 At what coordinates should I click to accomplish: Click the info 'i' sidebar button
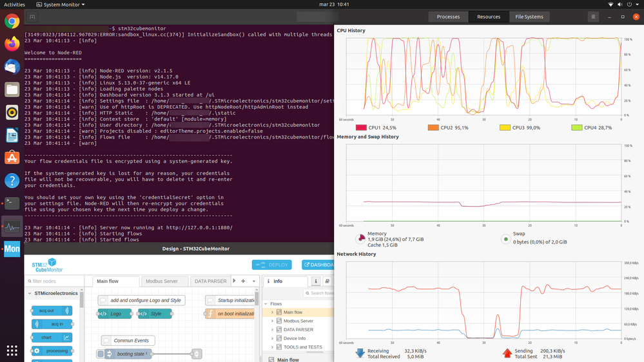[315, 281]
